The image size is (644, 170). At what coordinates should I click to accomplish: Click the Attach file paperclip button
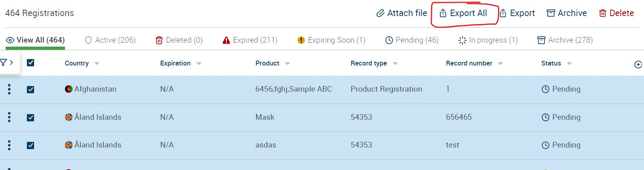click(401, 13)
